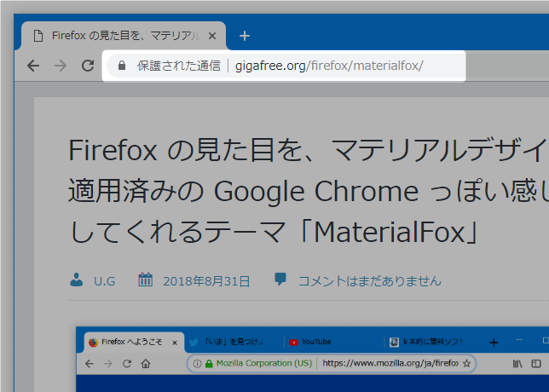This screenshot has width=549, height=392.
Task: Click the k本的に無料ソフト tab in embedded screenshot
Action: tap(433, 342)
